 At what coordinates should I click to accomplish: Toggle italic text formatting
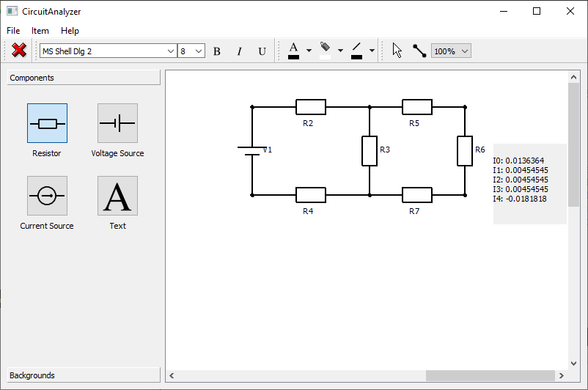coord(239,51)
